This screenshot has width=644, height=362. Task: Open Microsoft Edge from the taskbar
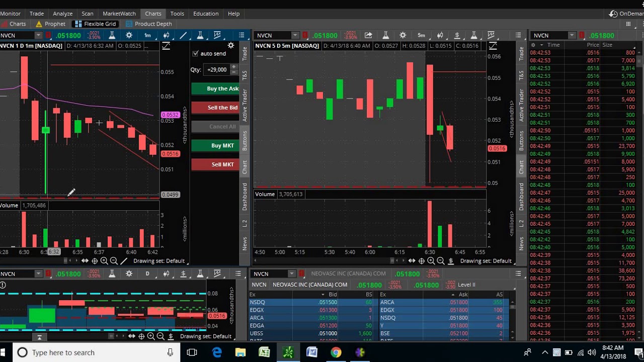point(217,352)
